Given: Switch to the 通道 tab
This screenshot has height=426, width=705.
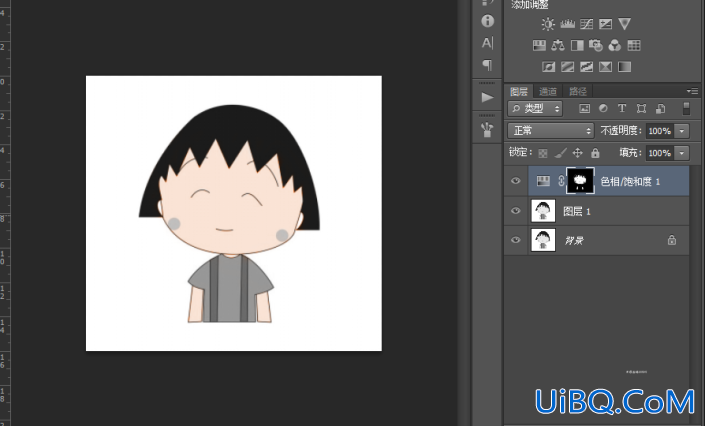Looking at the screenshot, I should click(x=548, y=91).
